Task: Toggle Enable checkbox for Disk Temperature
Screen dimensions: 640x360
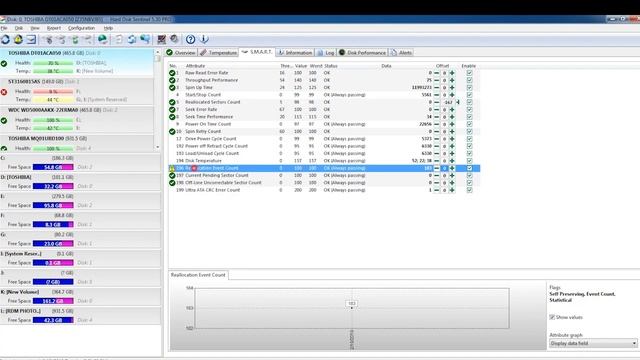Action: 469,161
